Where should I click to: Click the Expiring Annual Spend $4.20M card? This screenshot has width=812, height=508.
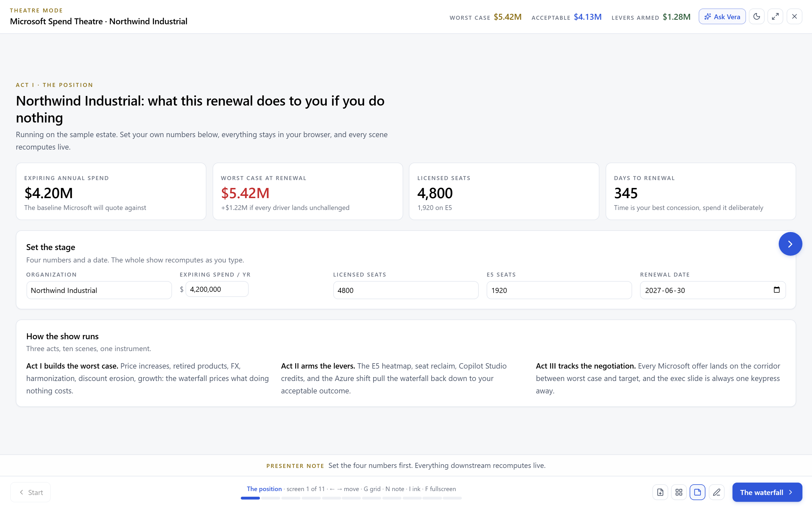pyautogui.click(x=111, y=192)
